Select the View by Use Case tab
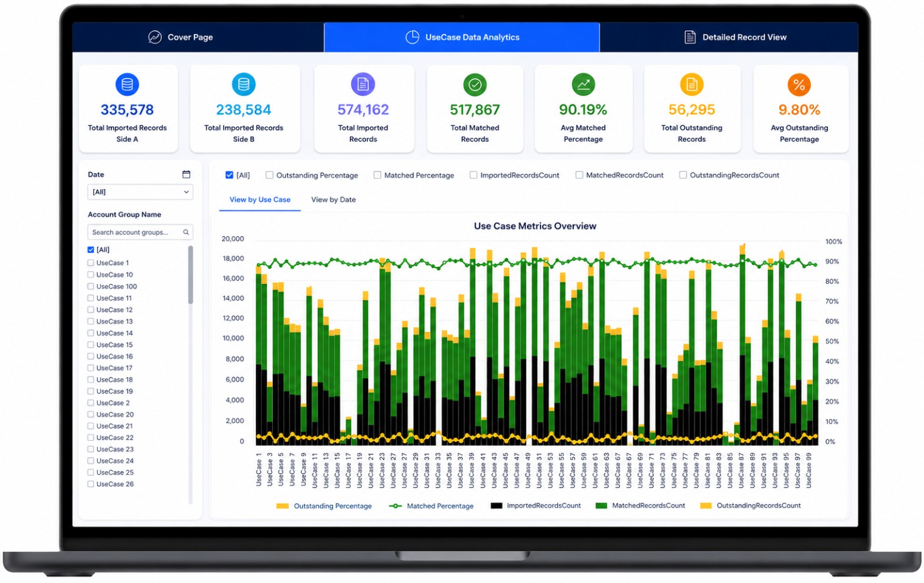The image size is (924, 583). (x=260, y=199)
